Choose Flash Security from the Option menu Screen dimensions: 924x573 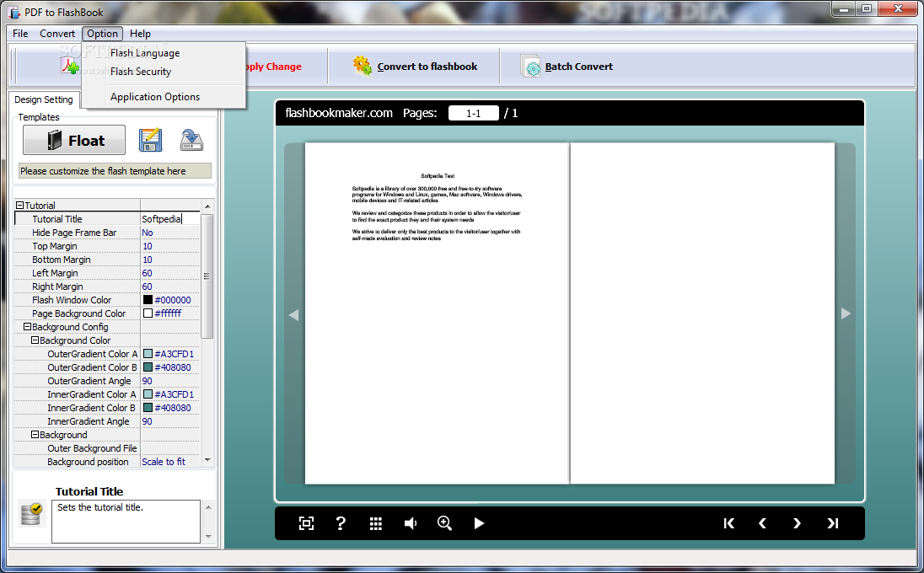(x=141, y=72)
